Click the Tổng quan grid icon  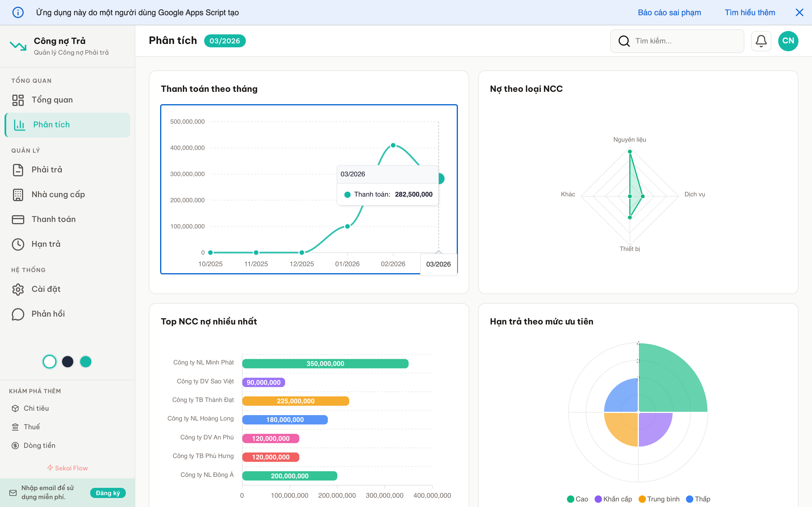click(18, 100)
